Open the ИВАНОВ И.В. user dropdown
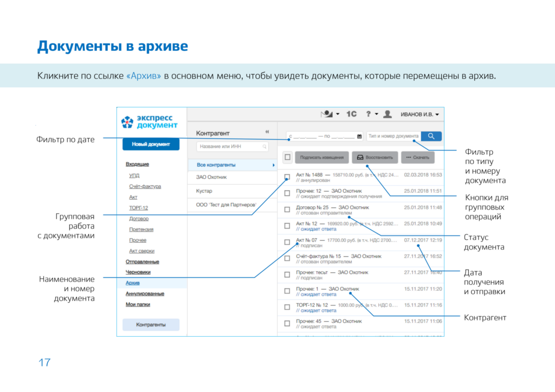The width and height of the screenshot is (555, 392). [x=420, y=114]
